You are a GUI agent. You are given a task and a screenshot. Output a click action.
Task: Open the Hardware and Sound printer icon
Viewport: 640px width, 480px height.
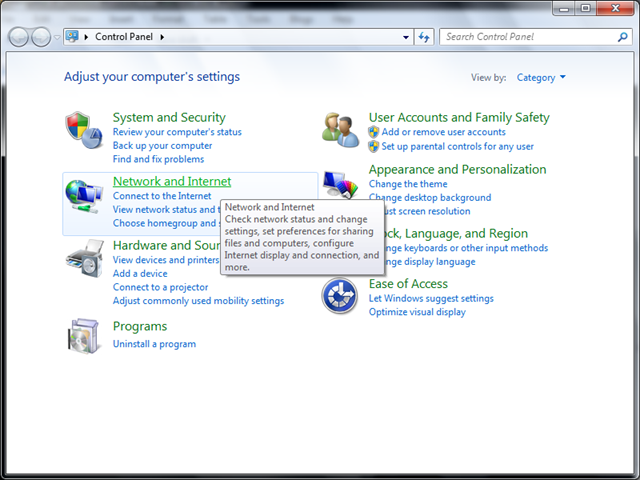click(x=84, y=259)
